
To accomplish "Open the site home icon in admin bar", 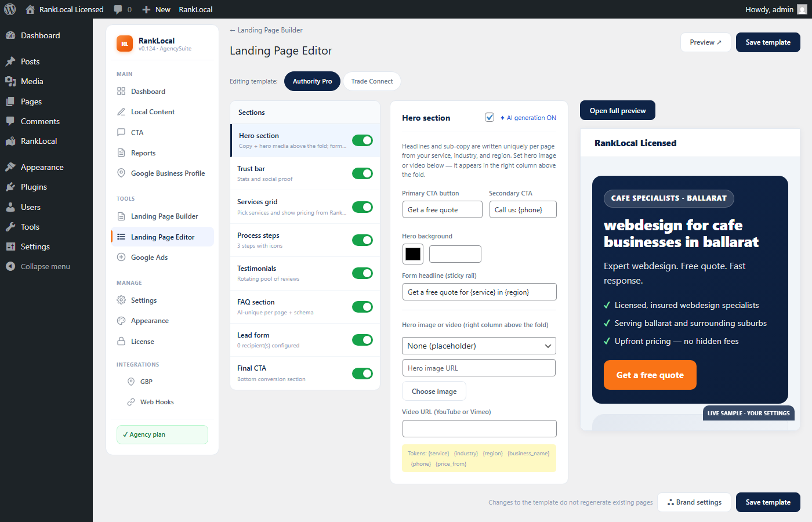I will (30, 9).
